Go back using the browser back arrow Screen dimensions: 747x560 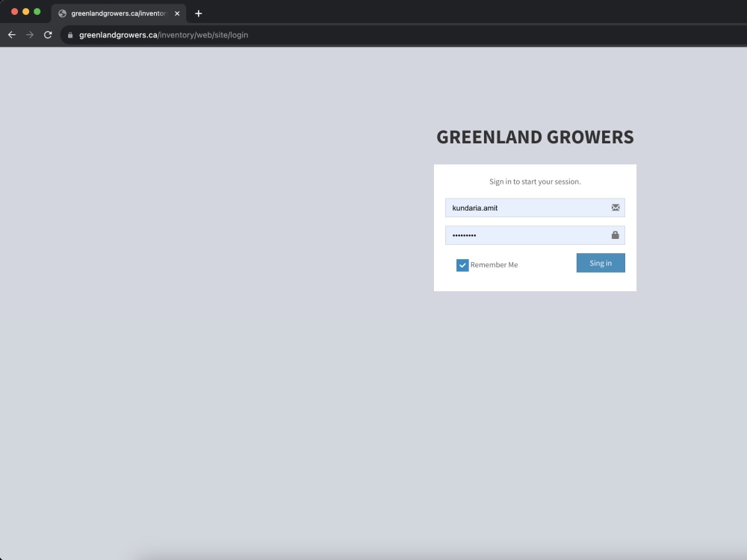12,35
